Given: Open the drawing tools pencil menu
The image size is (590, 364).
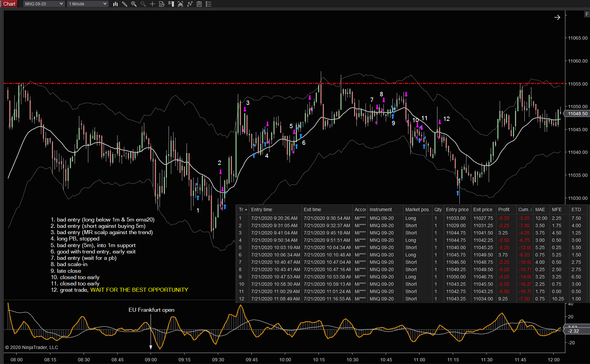Looking at the screenshot, I should (125, 4).
